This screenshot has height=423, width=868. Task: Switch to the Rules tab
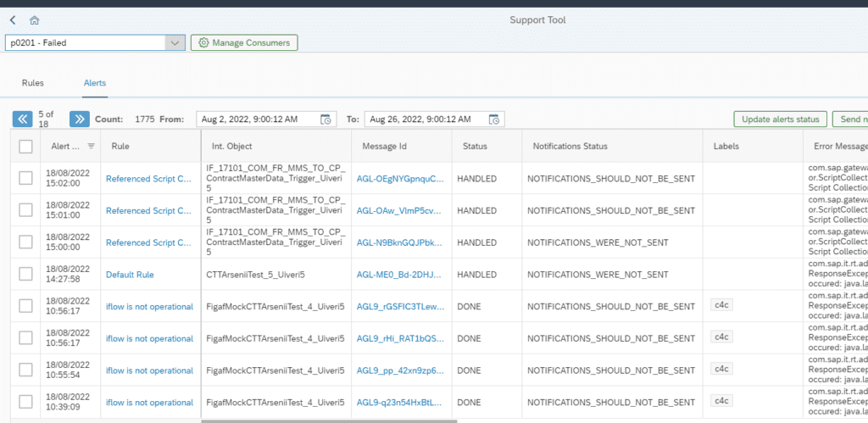point(33,83)
